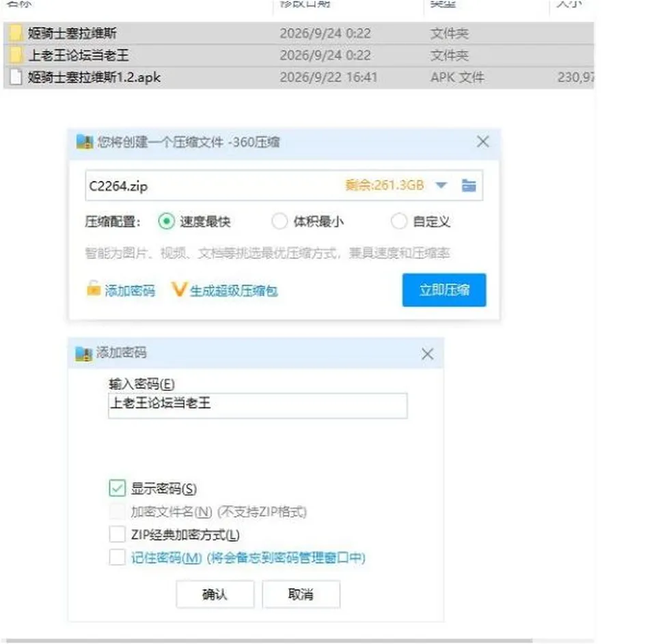Click the 取消 button
This screenshot has width=656, height=644.
click(301, 594)
